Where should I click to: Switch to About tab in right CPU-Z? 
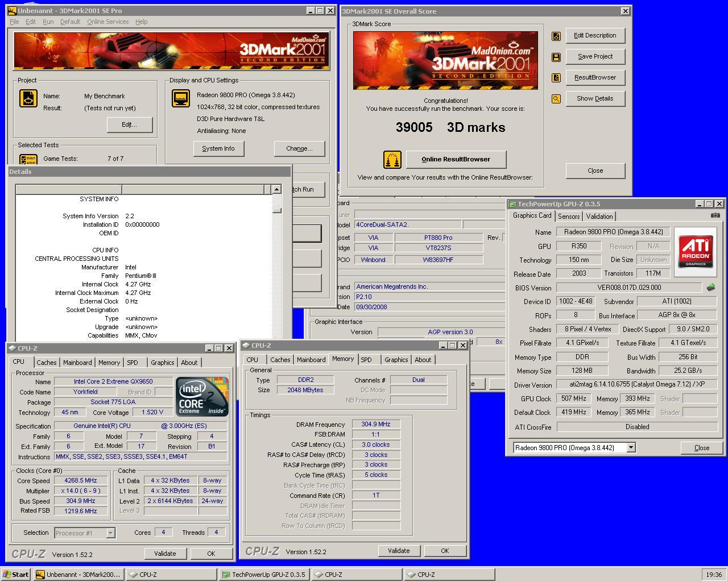[x=423, y=360]
